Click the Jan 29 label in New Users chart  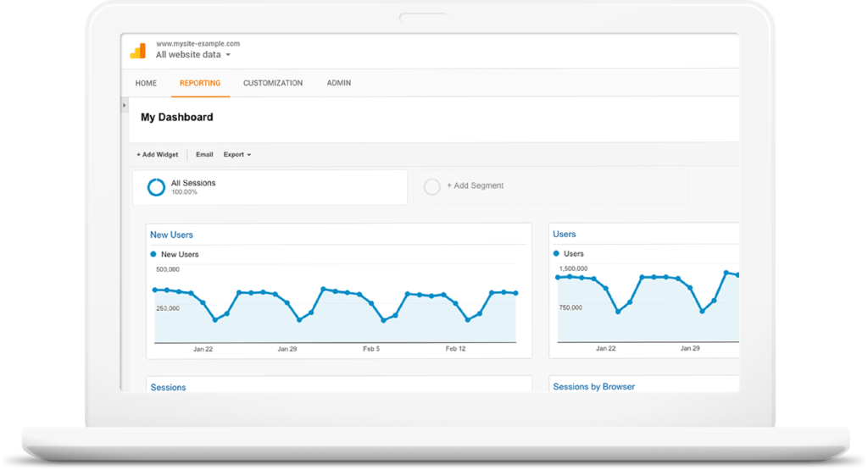pos(287,350)
